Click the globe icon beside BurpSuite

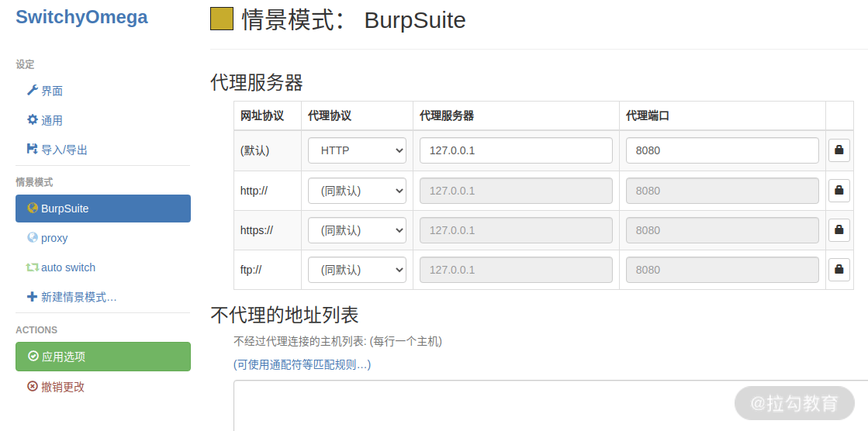coord(32,208)
